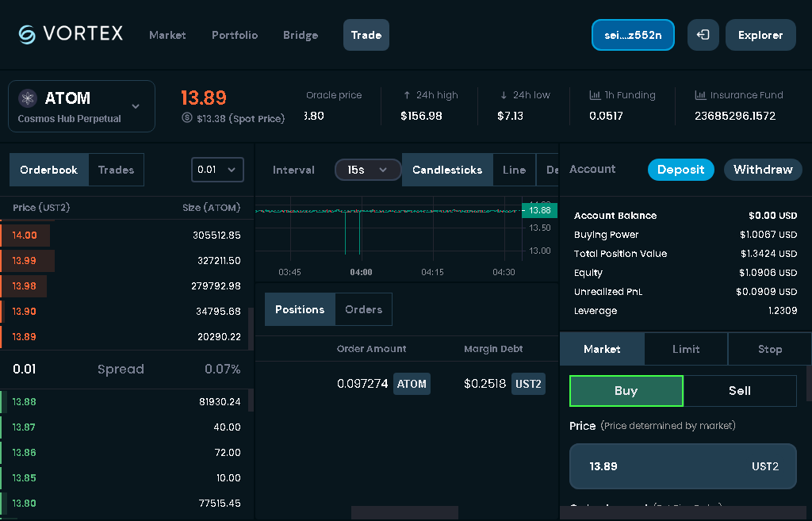812x521 pixels.
Task: Click the ATOM token icon
Action: (28, 98)
